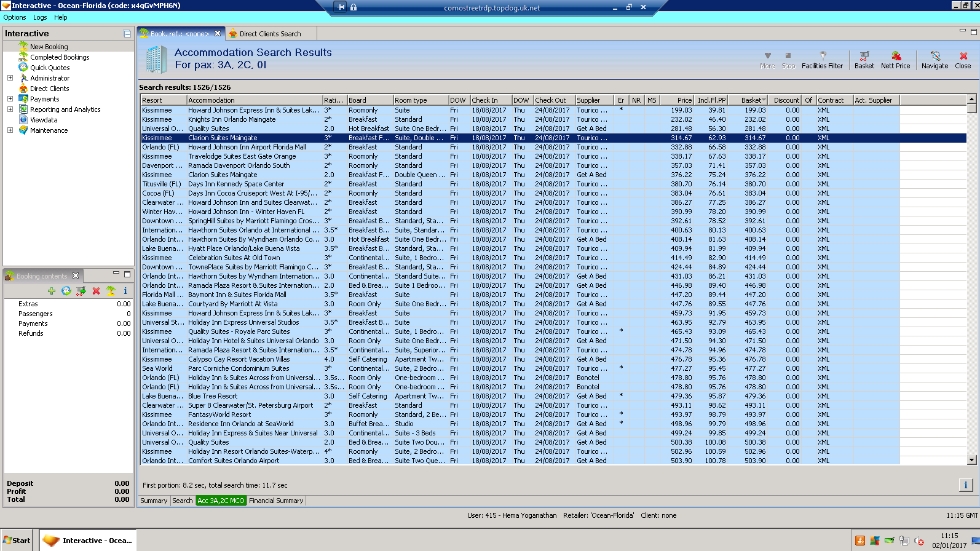Click the results list scroll down arrow
The height and width of the screenshot is (551, 980).
point(971,460)
